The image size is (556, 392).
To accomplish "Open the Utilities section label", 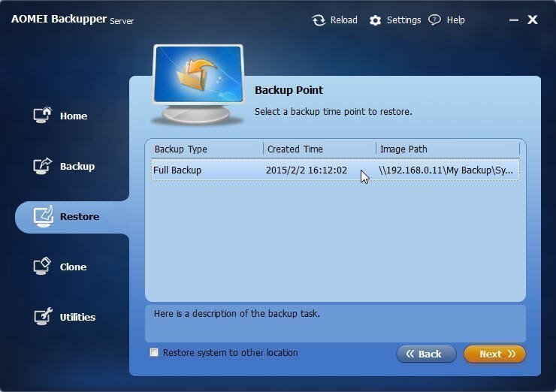I will tap(77, 317).
